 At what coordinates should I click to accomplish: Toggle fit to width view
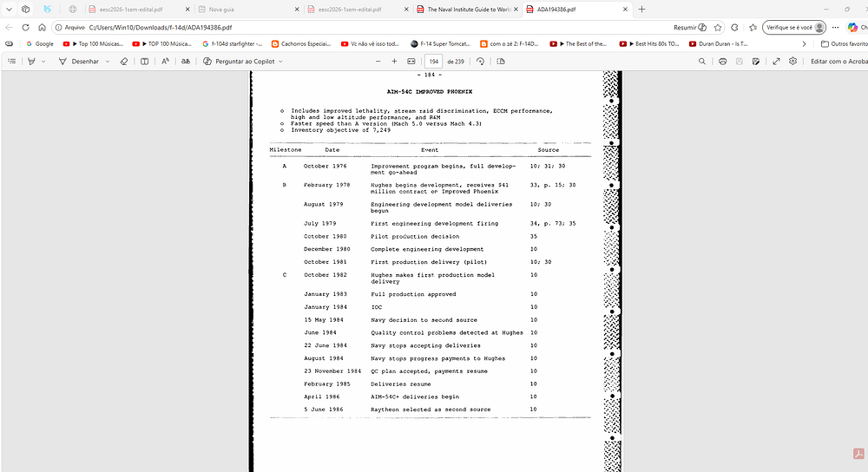click(411, 62)
